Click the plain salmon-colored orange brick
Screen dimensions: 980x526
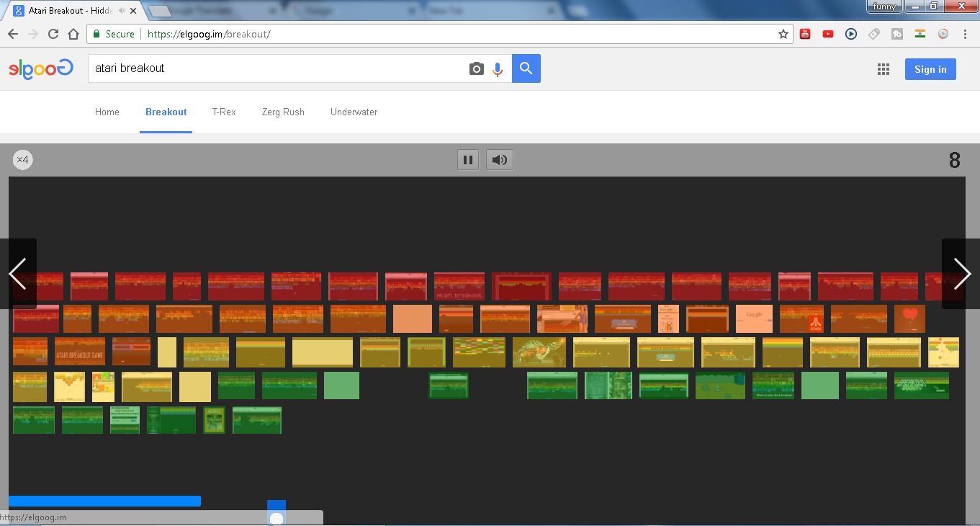pyautogui.click(x=413, y=318)
